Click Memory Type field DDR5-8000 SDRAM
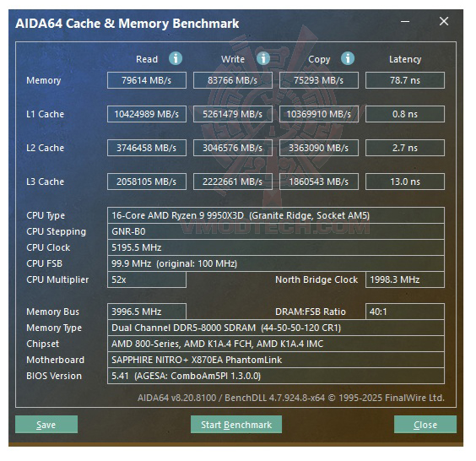Screen dimensions: 476x461 tap(276, 328)
